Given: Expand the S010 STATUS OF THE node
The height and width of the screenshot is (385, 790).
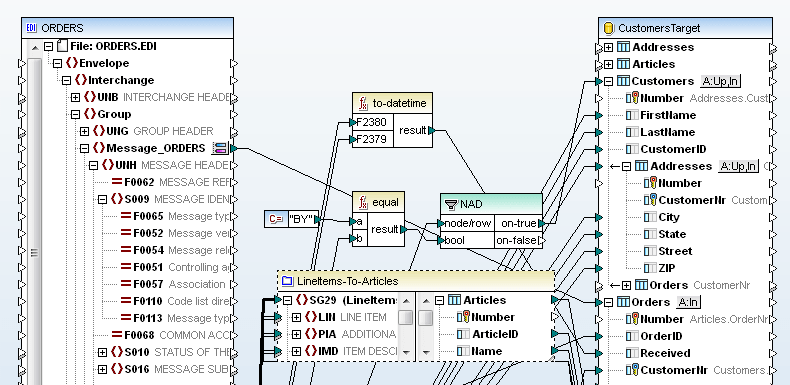Looking at the screenshot, I should click(102, 352).
